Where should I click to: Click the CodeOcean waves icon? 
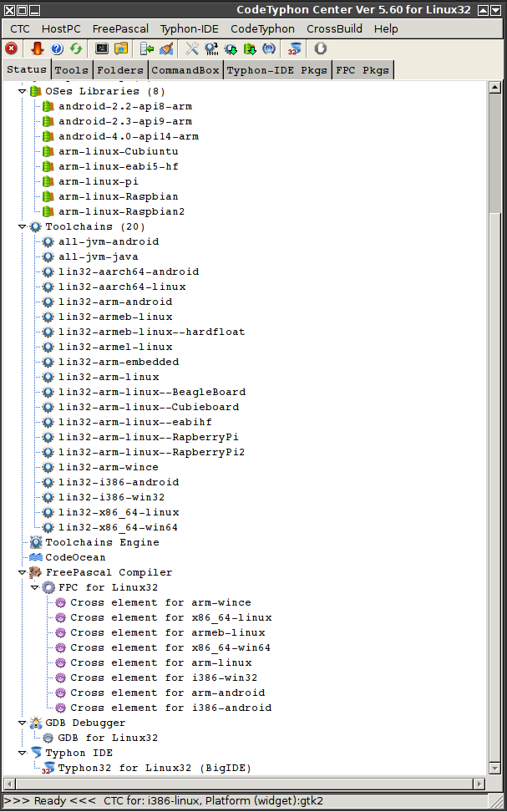[x=36, y=557]
